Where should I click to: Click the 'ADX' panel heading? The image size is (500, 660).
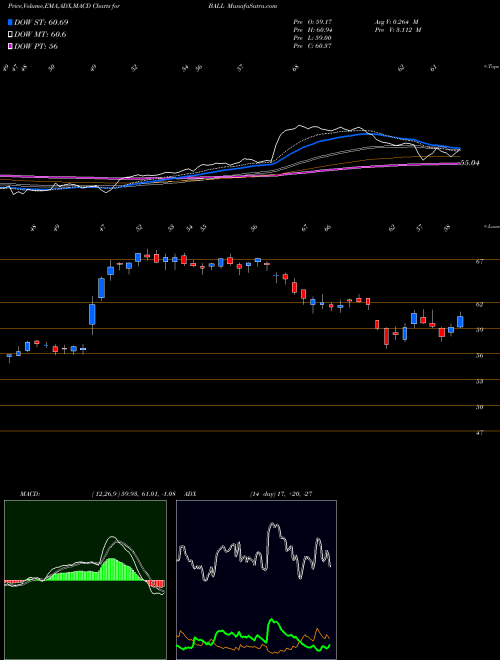tap(191, 493)
